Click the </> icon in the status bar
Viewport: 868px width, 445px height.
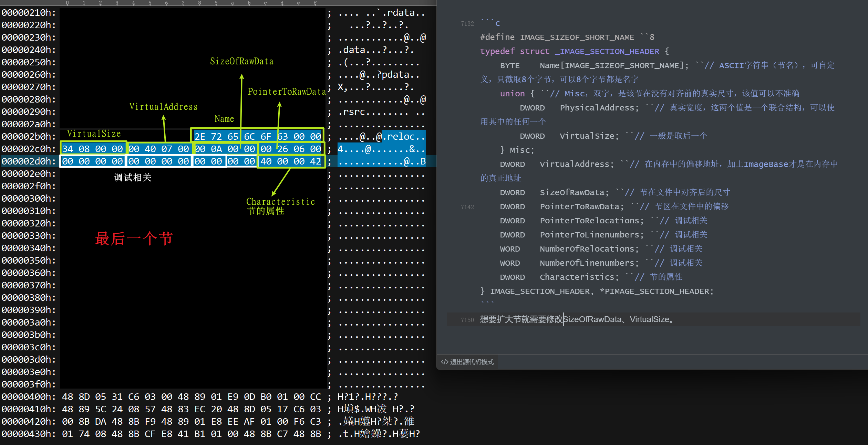pos(444,362)
